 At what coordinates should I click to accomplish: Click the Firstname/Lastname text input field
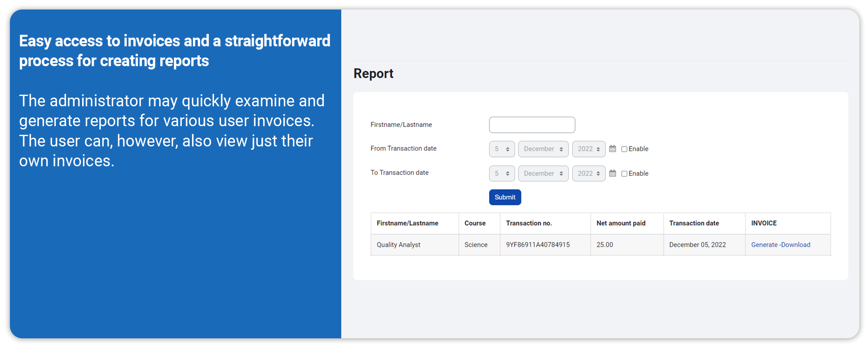pyautogui.click(x=532, y=125)
